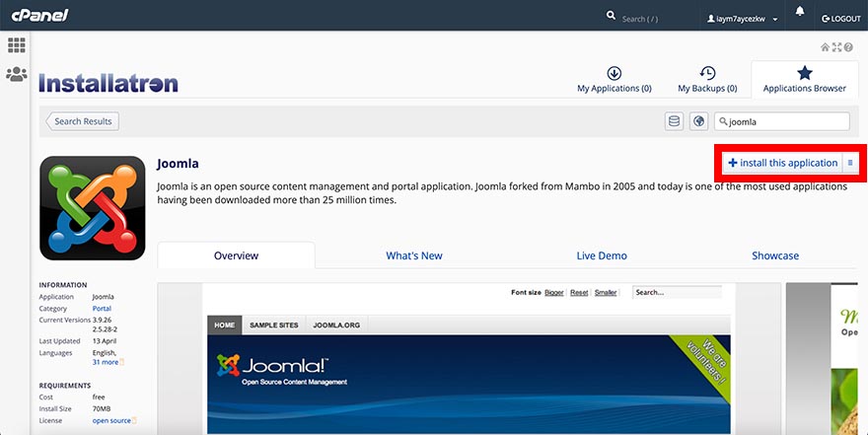
Task: Click install this application
Action: point(782,163)
